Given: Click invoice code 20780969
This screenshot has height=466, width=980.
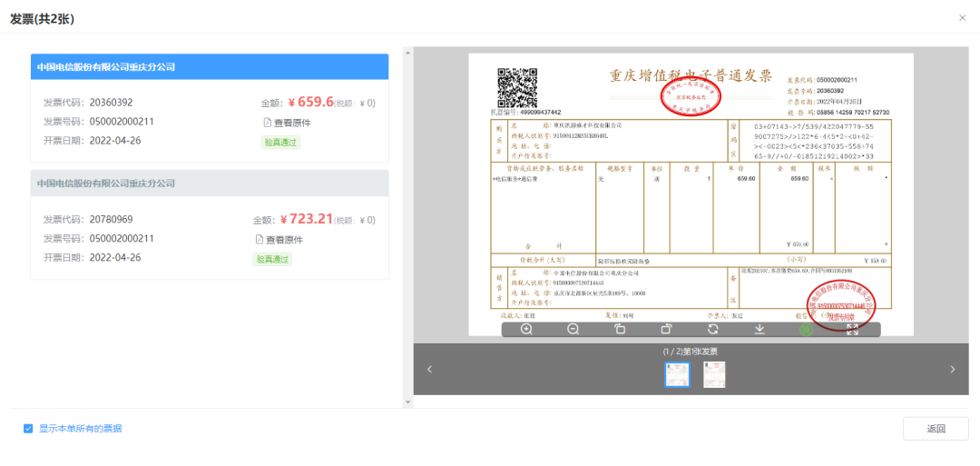Looking at the screenshot, I should [x=112, y=220].
